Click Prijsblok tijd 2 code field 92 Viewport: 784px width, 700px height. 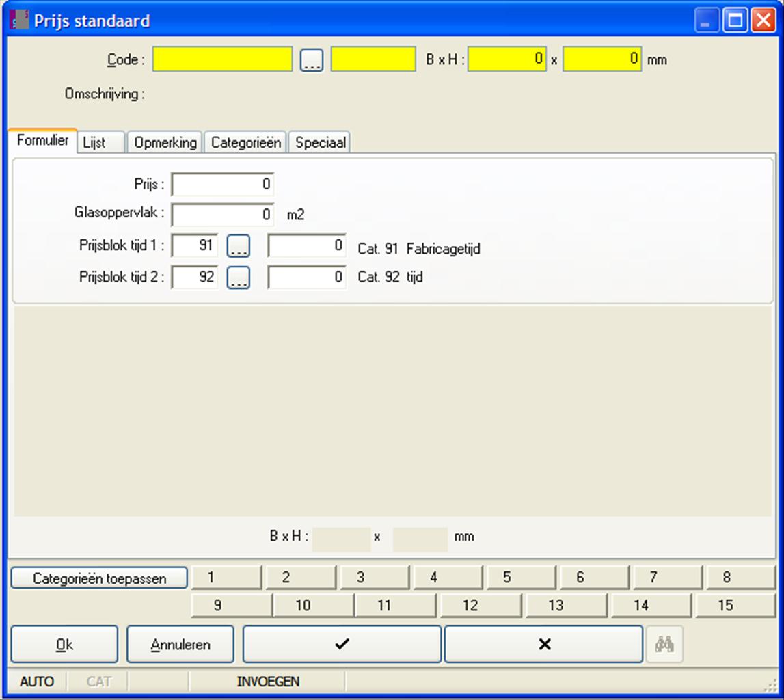pyautogui.click(x=195, y=277)
